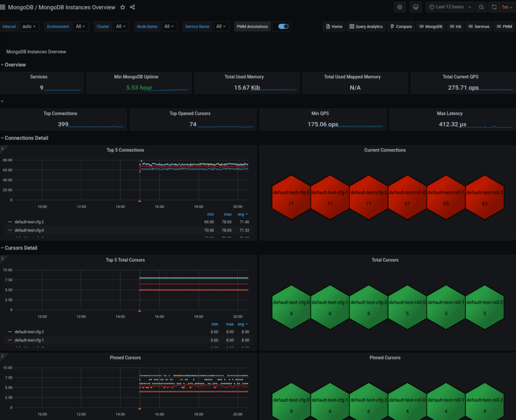Open dashboard settings gear
This screenshot has height=420, width=516.
[x=400, y=7]
